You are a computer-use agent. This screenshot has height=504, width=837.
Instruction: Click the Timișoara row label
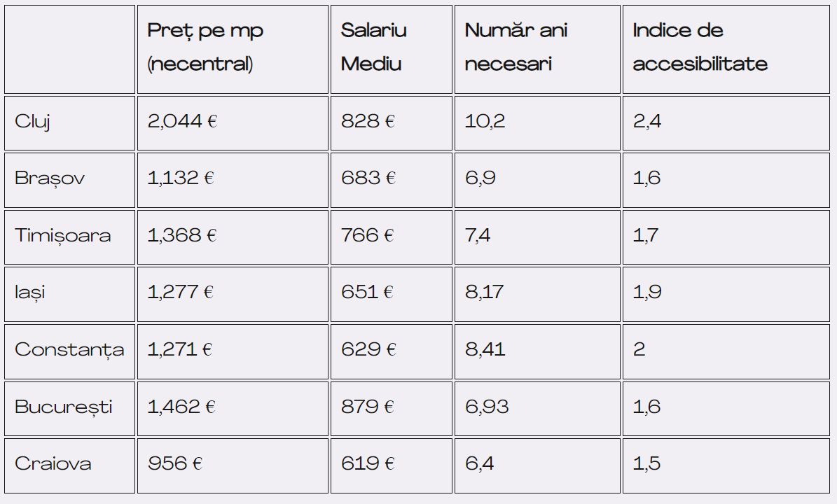[69, 237]
